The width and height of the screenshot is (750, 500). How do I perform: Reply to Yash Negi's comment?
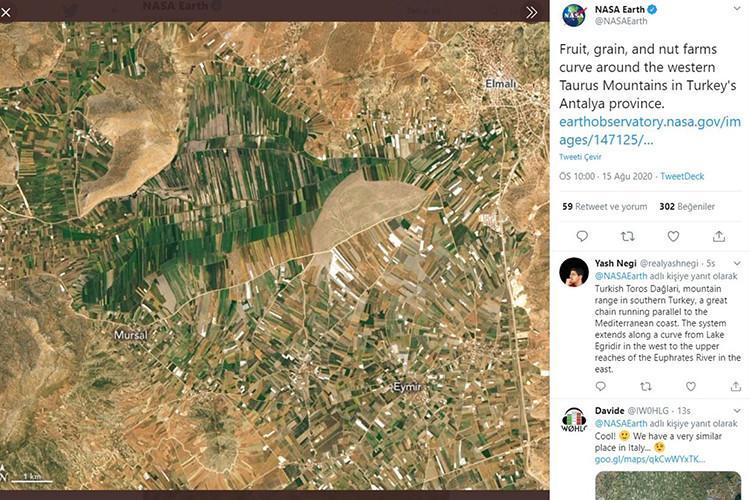pyautogui.click(x=601, y=386)
